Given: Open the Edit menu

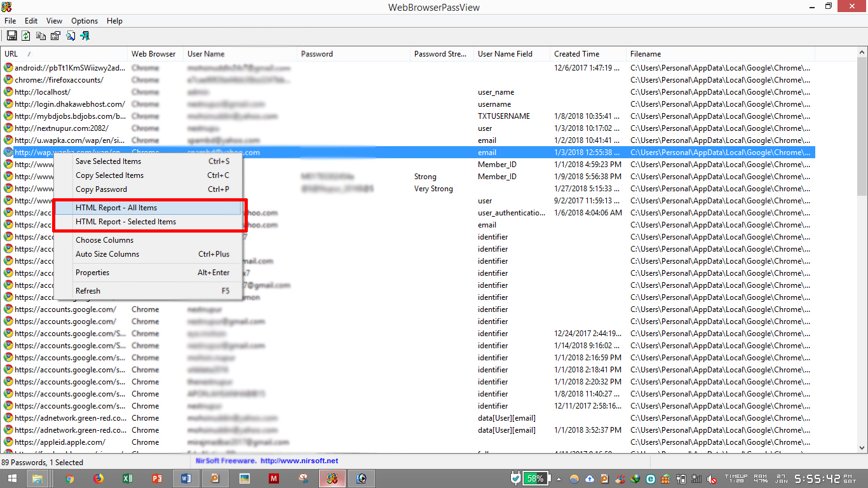Looking at the screenshot, I should pyautogui.click(x=31, y=21).
